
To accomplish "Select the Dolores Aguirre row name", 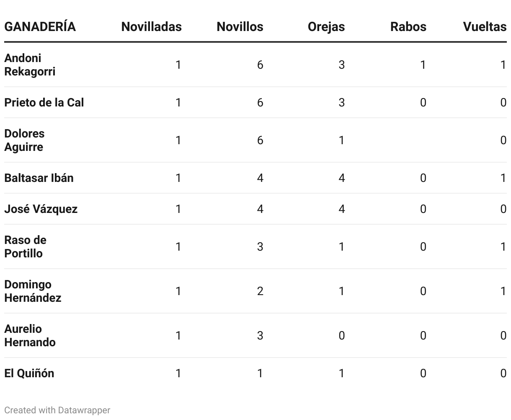I will pyautogui.click(x=24, y=140).
